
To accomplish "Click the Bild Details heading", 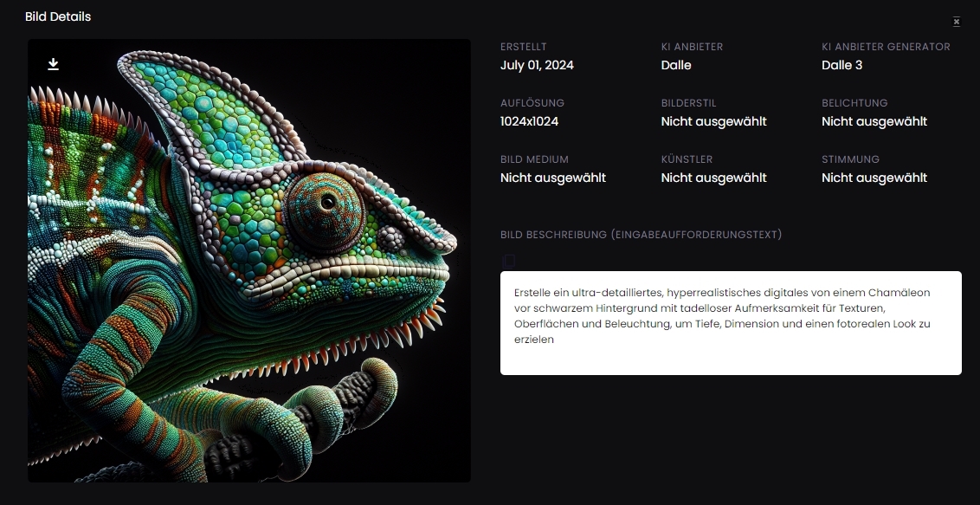I will pyautogui.click(x=58, y=16).
